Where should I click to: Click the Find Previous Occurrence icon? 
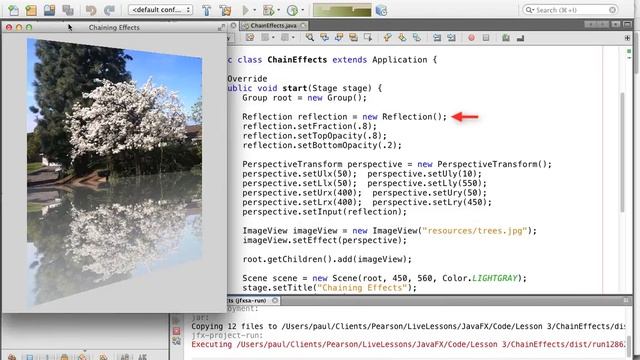pos(324,38)
